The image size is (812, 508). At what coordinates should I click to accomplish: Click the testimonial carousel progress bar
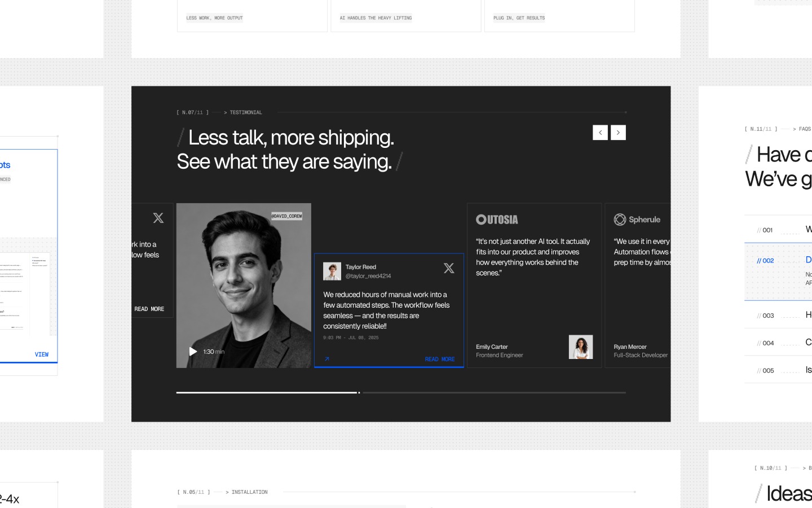401,392
